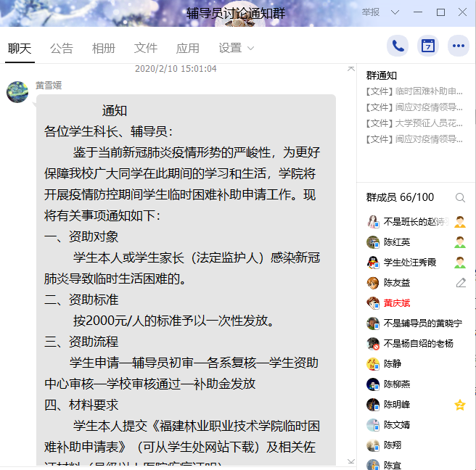The width and height of the screenshot is (476, 470).
Task: Open the 临时困难补助申 file notice
Action: click(x=414, y=91)
